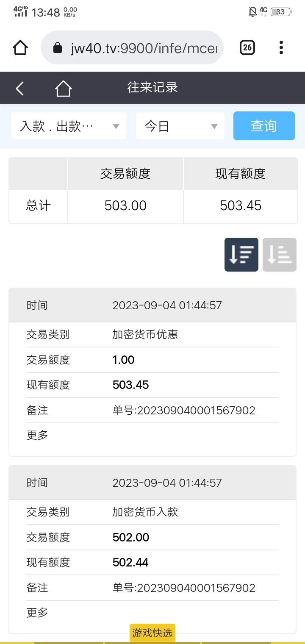Screen dimensions: 305x644
Task: Select the order number in first record
Action: tap(184, 410)
